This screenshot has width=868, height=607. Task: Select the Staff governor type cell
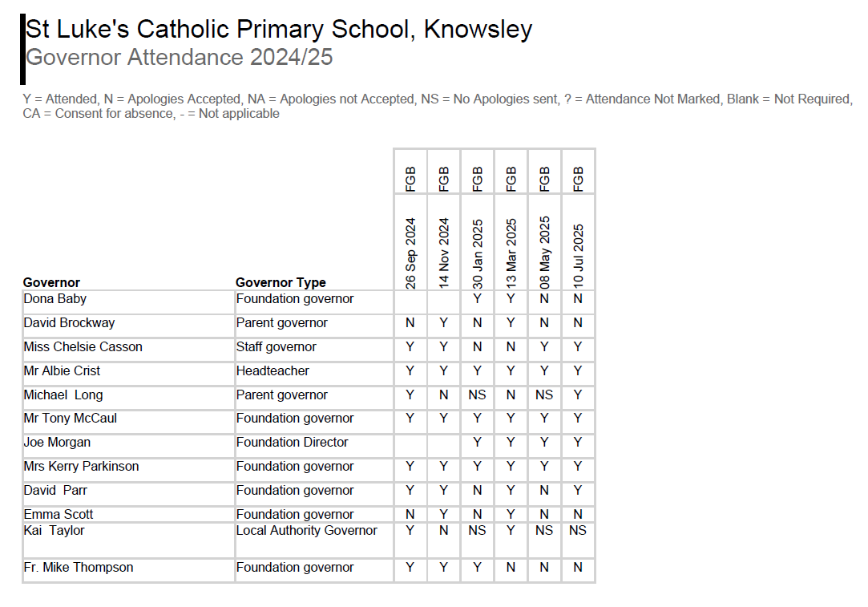[277, 347]
